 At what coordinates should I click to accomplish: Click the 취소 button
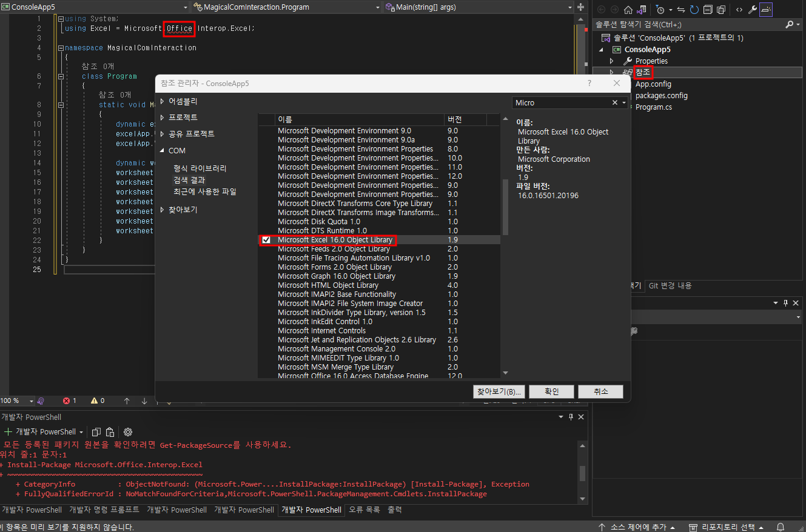pos(600,391)
